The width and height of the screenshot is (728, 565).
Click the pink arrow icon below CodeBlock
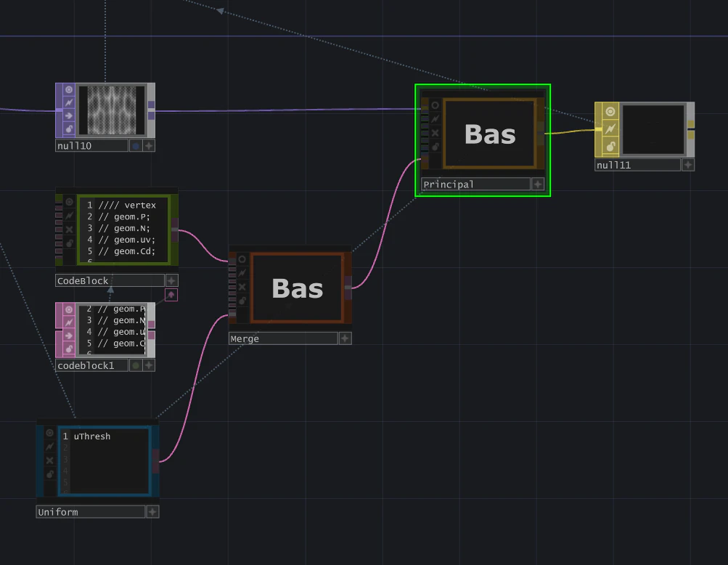171,295
